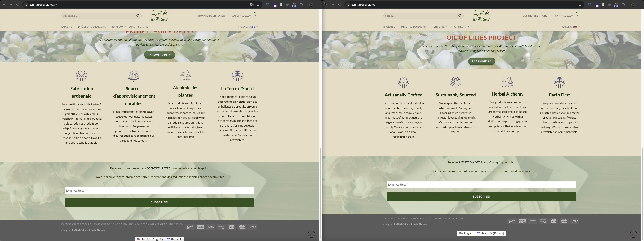Expand the INCENSE BURNERS menu
Viewport: 644px width, 241px height.
pyautogui.click(x=414, y=27)
